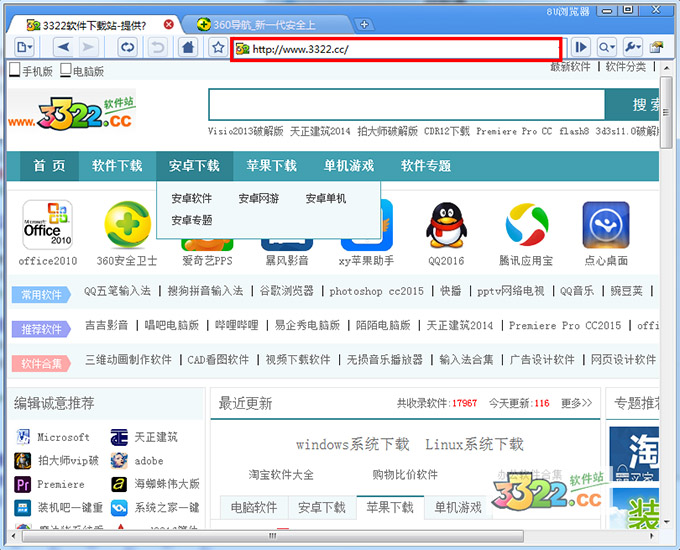Open the 最新软件 link
The width and height of the screenshot is (680, 550).
570,66
